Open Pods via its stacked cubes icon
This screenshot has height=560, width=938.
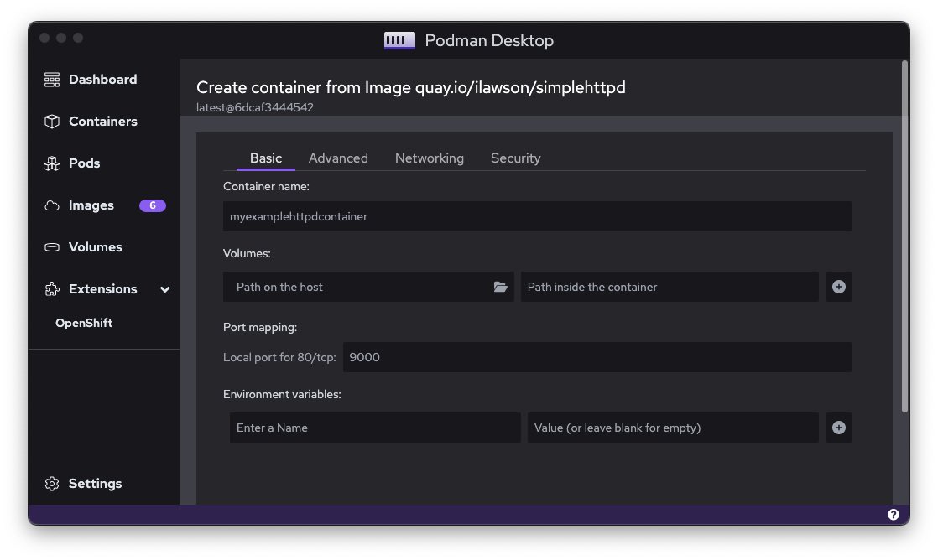coord(52,163)
